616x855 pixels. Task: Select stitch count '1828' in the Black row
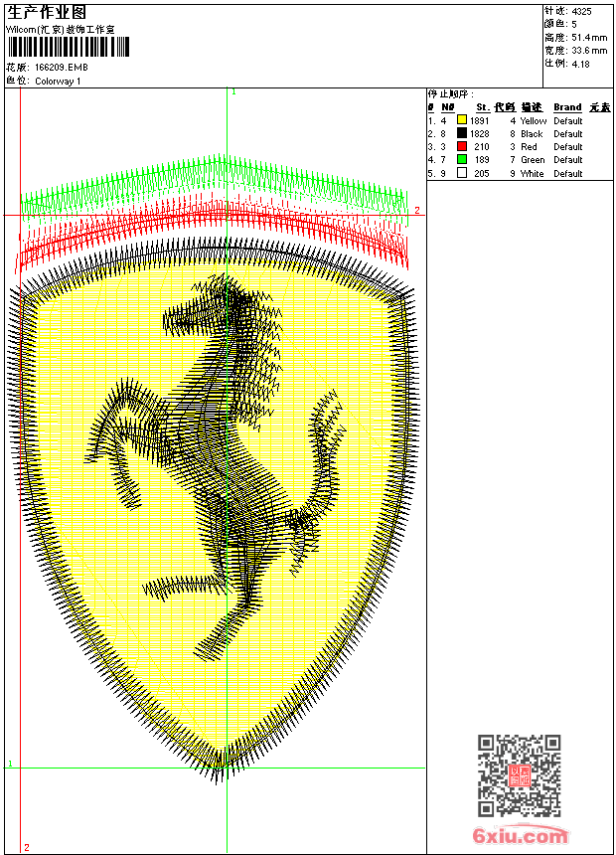pyautogui.click(x=480, y=133)
